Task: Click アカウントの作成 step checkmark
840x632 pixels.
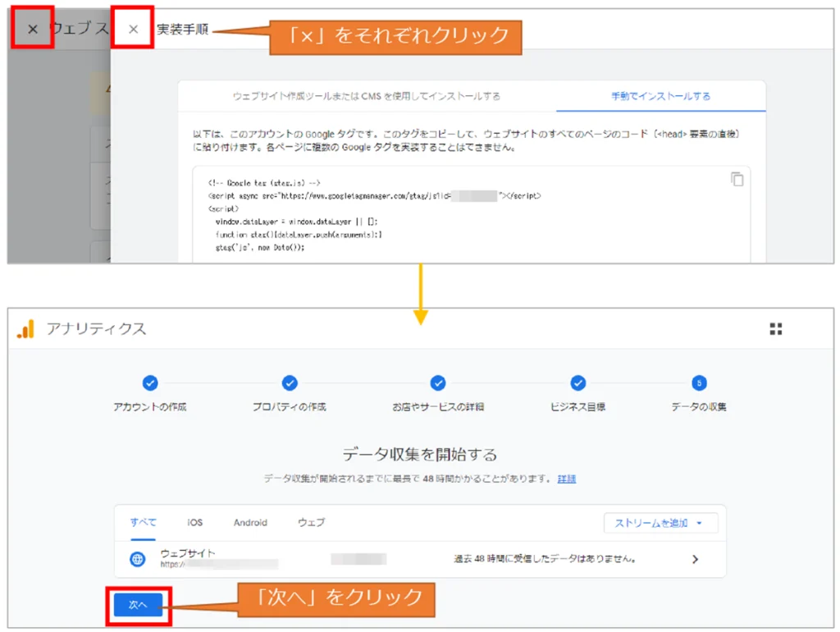Action: [x=149, y=382]
